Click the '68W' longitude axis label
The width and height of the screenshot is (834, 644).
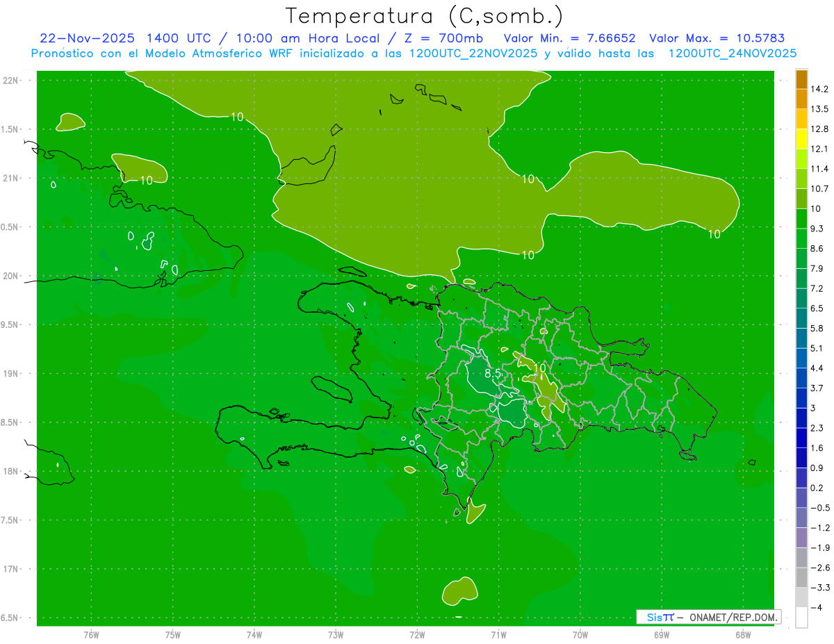click(743, 634)
